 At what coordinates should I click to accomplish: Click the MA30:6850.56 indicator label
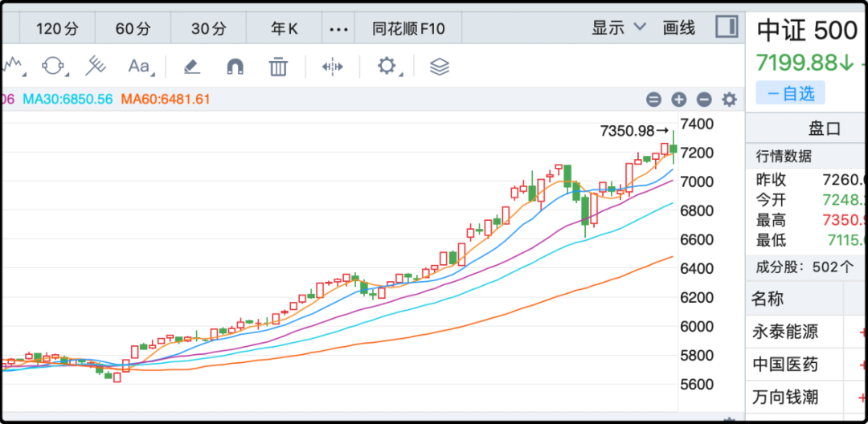[x=68, y=100]
